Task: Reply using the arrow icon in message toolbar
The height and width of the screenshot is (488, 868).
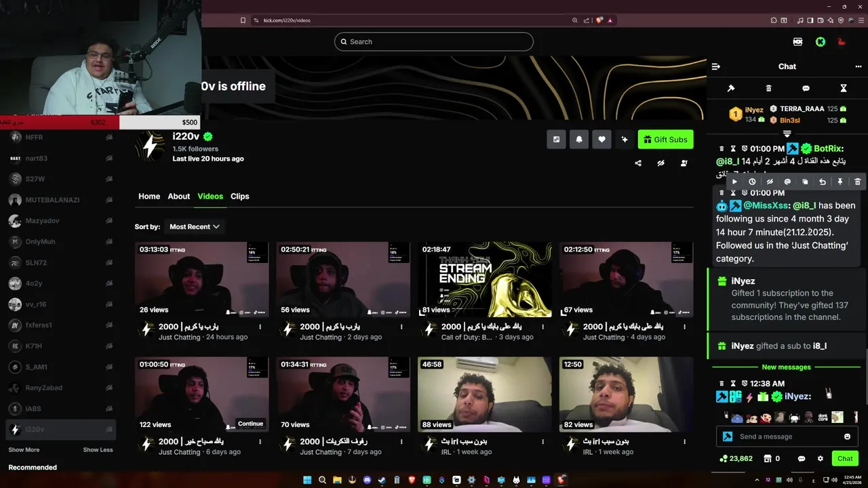Action: pos(823,182)
